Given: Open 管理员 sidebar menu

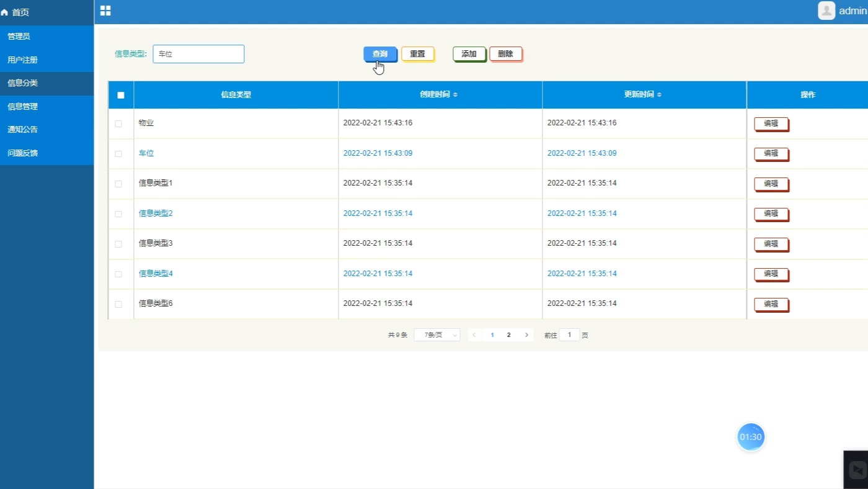Looking at the screenshot, I should tap(46, 37).
